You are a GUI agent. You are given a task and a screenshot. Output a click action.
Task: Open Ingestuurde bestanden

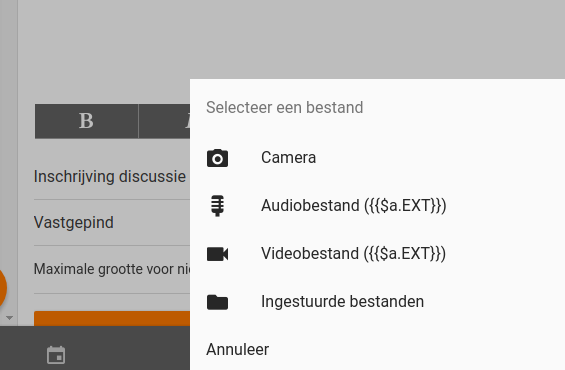(x=342, y=302)
